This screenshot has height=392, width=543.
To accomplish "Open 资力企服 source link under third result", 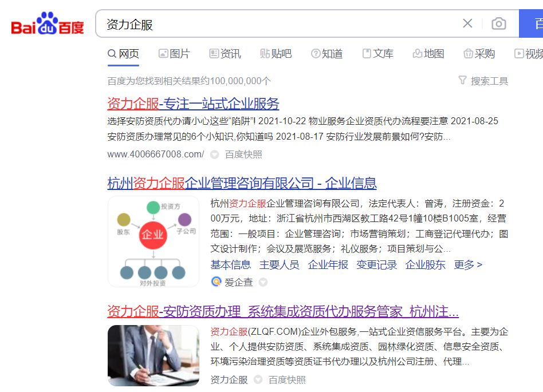I will (x=229, y=380).
